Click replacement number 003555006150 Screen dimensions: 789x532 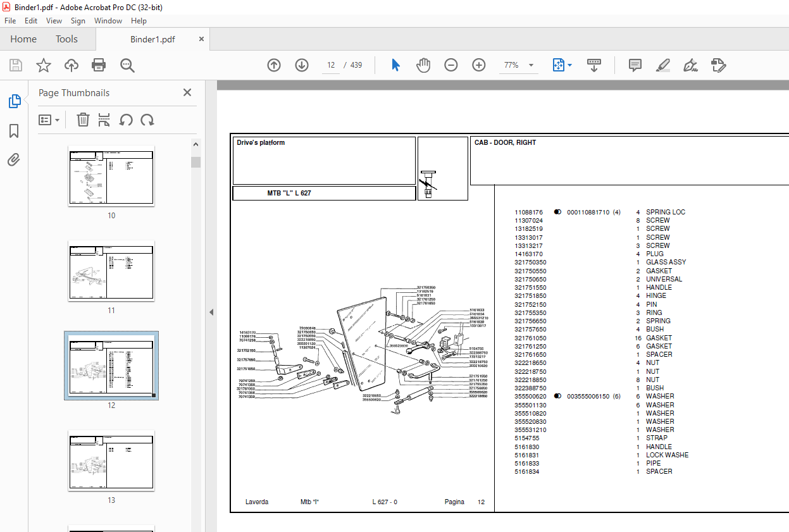(588, 397)
